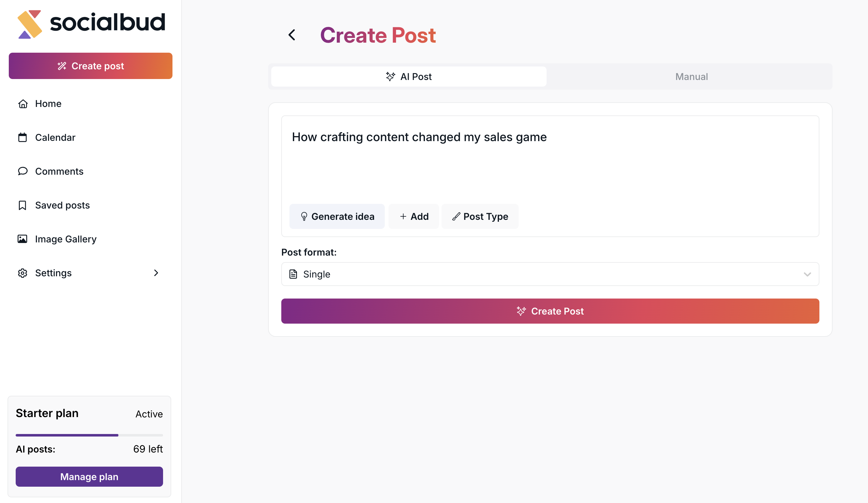Expand the Settings submenu chevron
The width and height of the screenshot is (868, 503).
pos(156,273)
